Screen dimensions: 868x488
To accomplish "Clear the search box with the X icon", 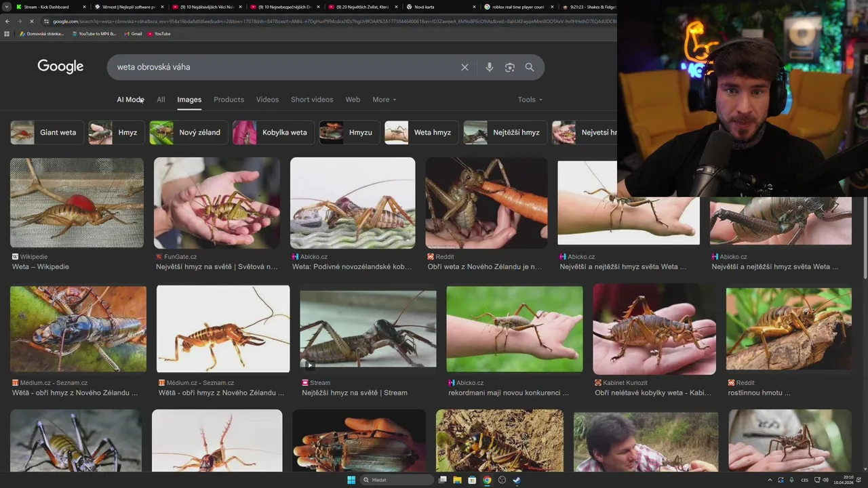I will pyautogui.click(x=465, y=67).
